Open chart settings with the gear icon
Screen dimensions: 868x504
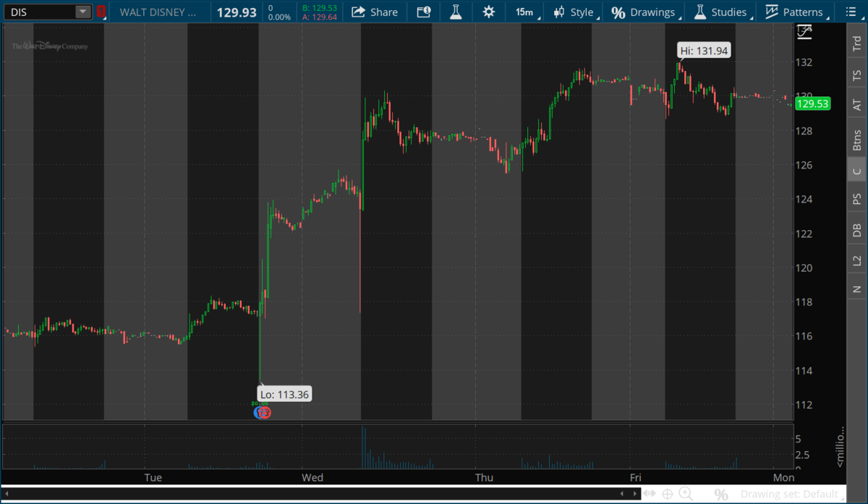[489, 12]
